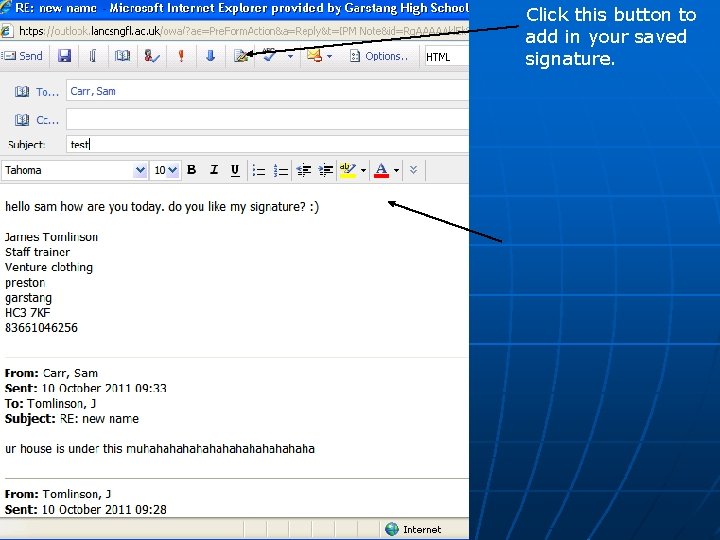Open the spell check language dropdown arrow

point(290,56)
